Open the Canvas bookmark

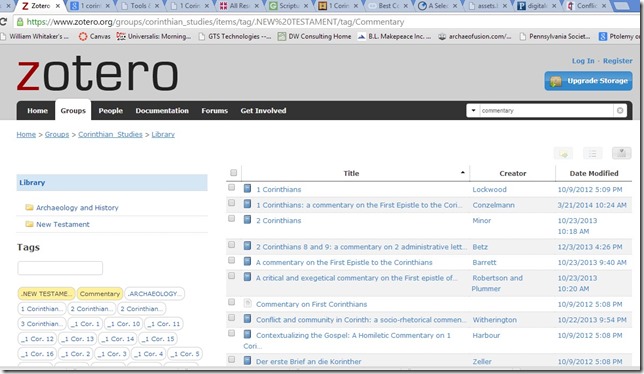(x=94, y=37)
